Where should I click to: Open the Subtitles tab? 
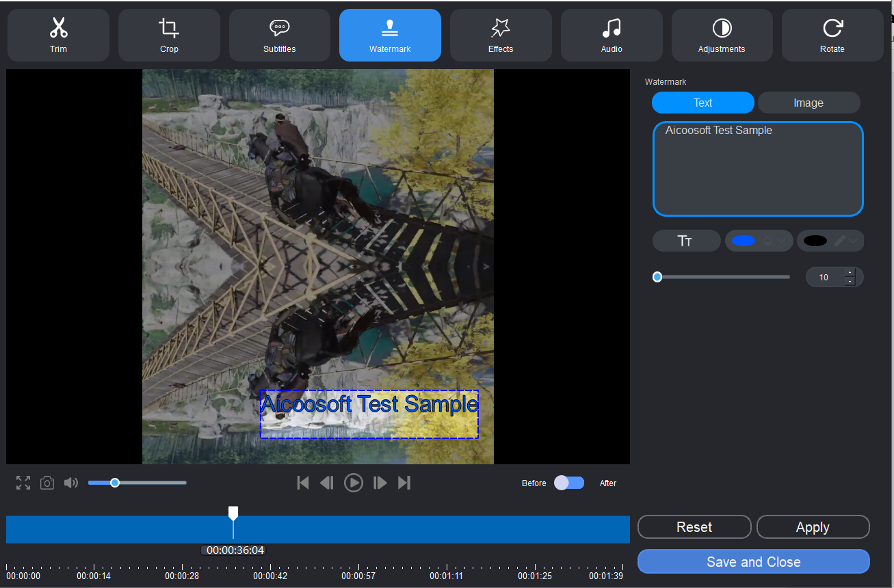(x=280, y=35)
